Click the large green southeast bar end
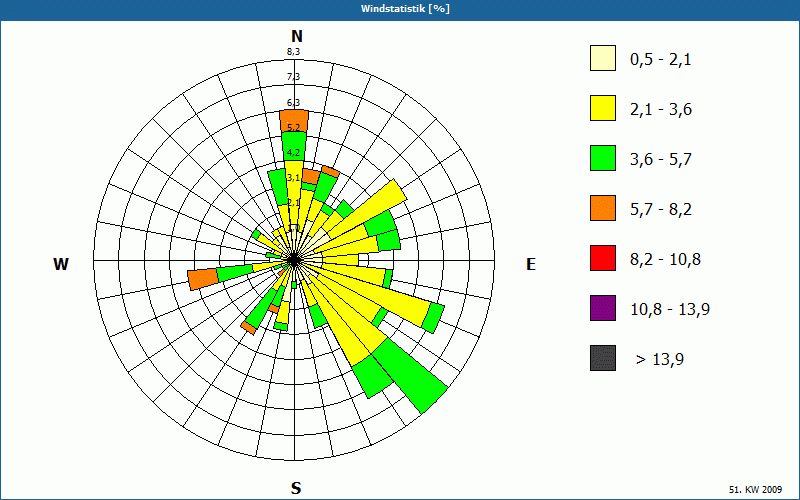This screenshot has height=500, width=800. pos(412,375)
